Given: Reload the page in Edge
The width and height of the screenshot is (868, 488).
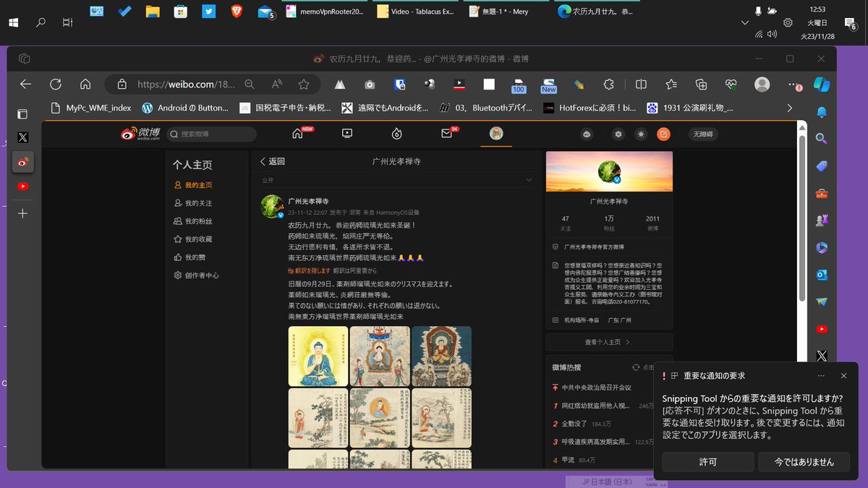Looking at the screenshot, I should [x=56, y=84].
